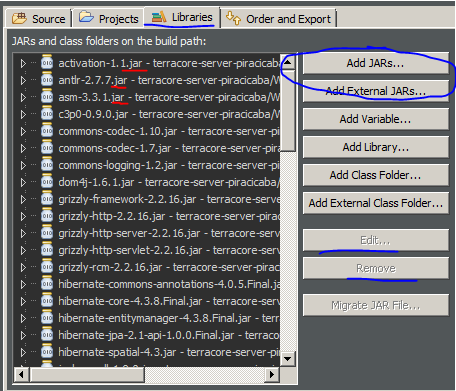
Task: Click the Projects tab folder icon
Action: click(86, 17)
